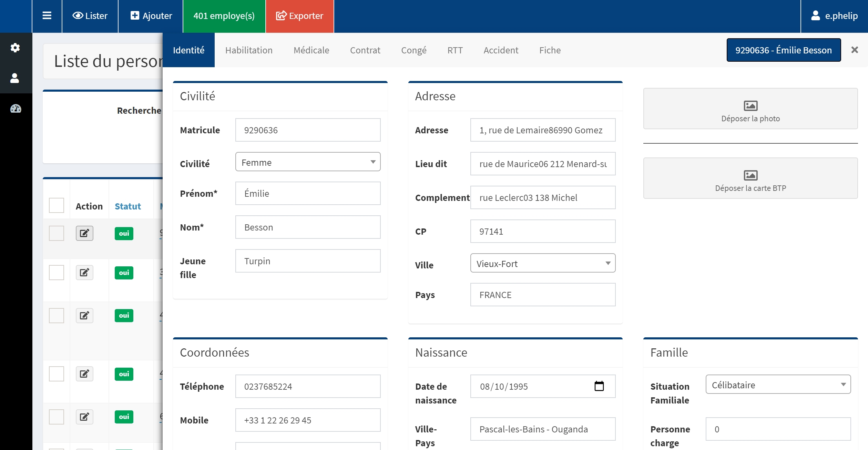Tick the checkbox of the second employee row
The height and width of the screenshot is (450, 868).
[57, 273]
